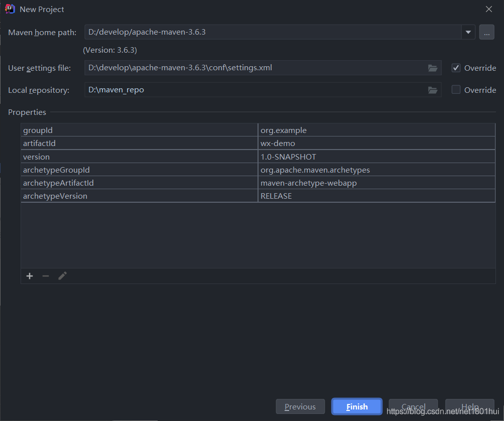Close the New Project dialog
504x421 pixels.
tap(489, 10)
